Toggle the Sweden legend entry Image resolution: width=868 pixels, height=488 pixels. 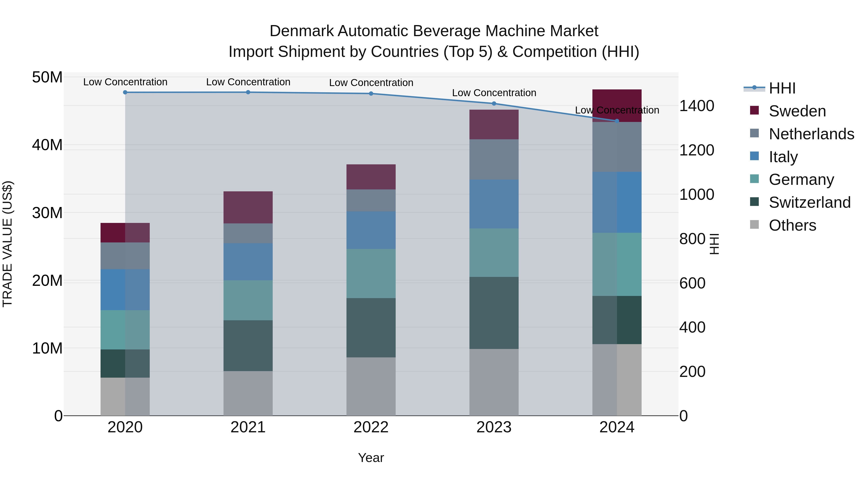pyautogui.click(x=788, y=111)
